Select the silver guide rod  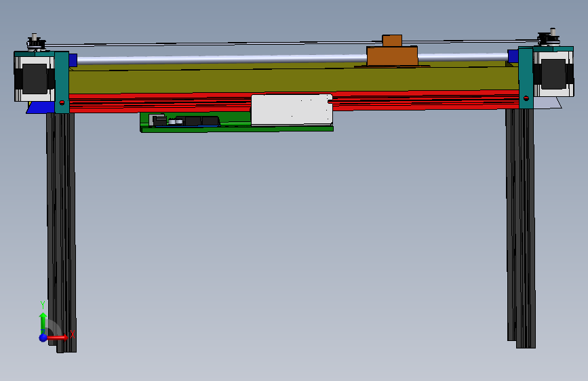[221, 59]
